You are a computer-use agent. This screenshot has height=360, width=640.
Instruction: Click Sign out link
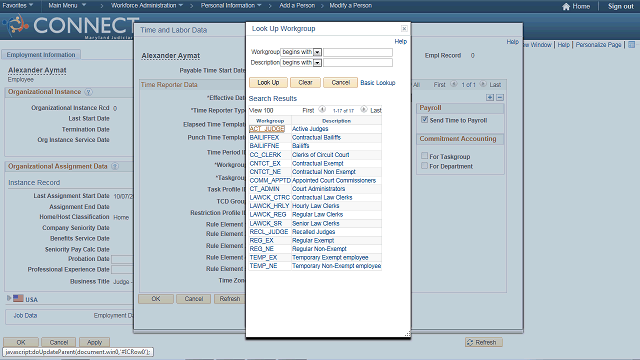click(620, 7)
